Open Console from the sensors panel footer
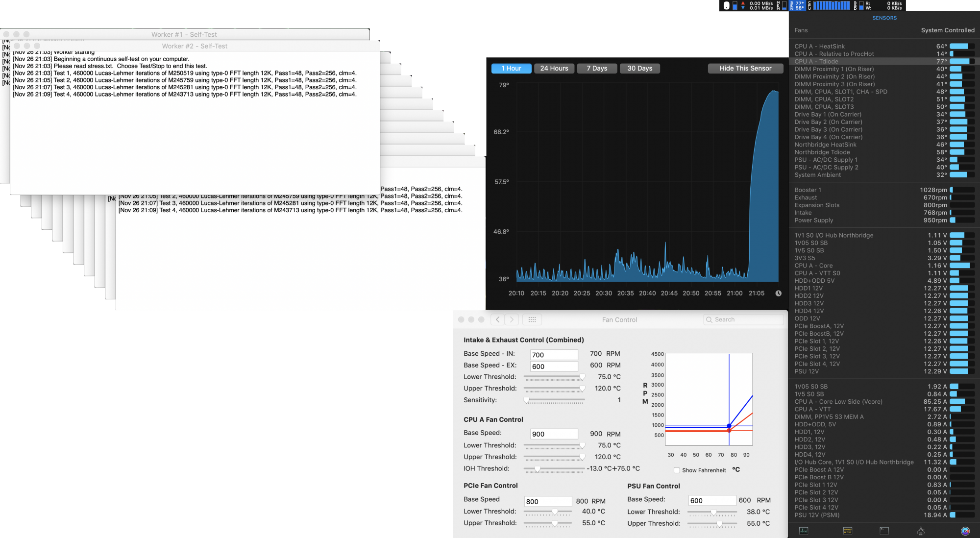 (x=847, y=531)
